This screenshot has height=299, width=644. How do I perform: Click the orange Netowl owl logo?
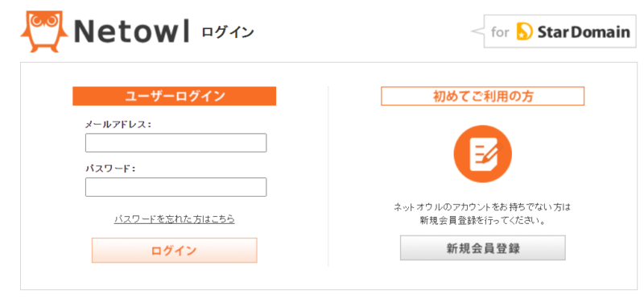click(x=44, y=31)
